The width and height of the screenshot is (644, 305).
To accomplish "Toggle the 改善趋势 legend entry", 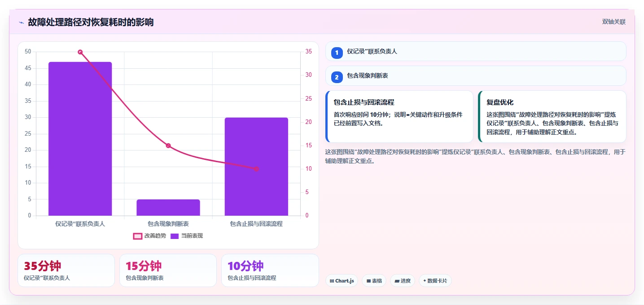I will [149, 236].
